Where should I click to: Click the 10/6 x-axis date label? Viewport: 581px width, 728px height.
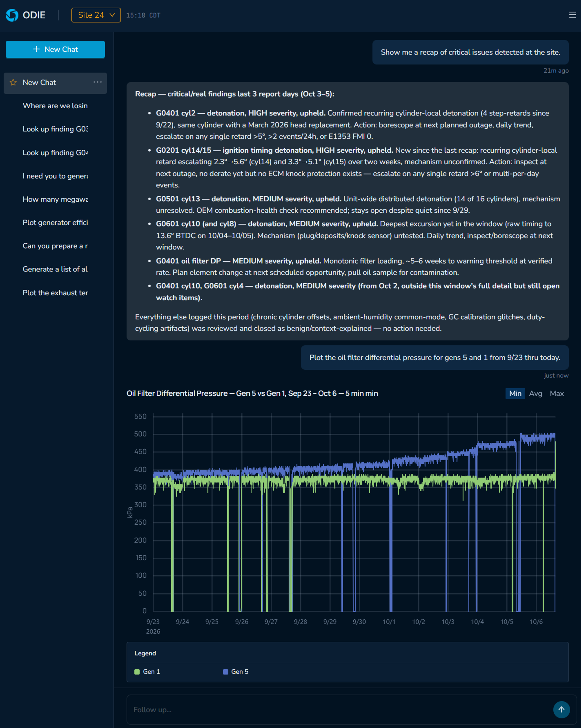click(536, 622)
